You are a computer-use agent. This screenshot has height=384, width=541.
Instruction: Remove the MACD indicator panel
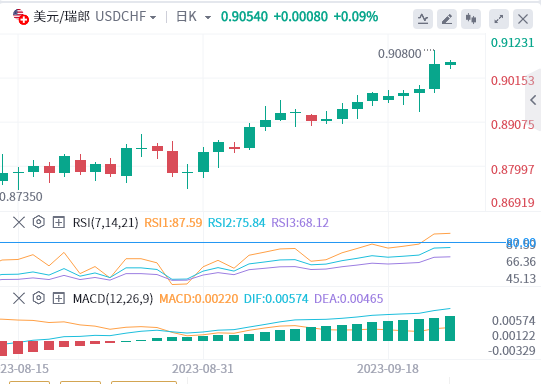click(x=19, y=298)
